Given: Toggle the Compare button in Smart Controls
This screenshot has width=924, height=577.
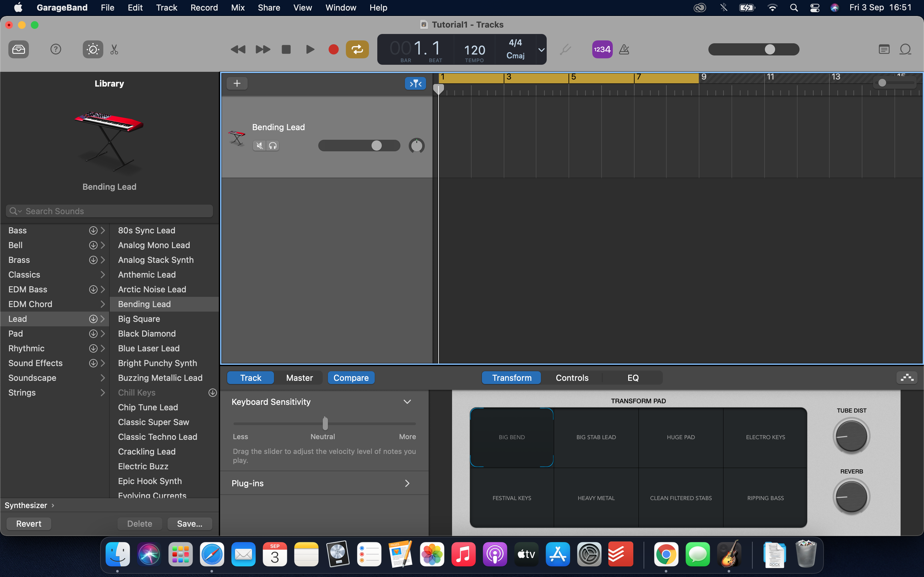Looking at the screenshot, I should point(351,378).
